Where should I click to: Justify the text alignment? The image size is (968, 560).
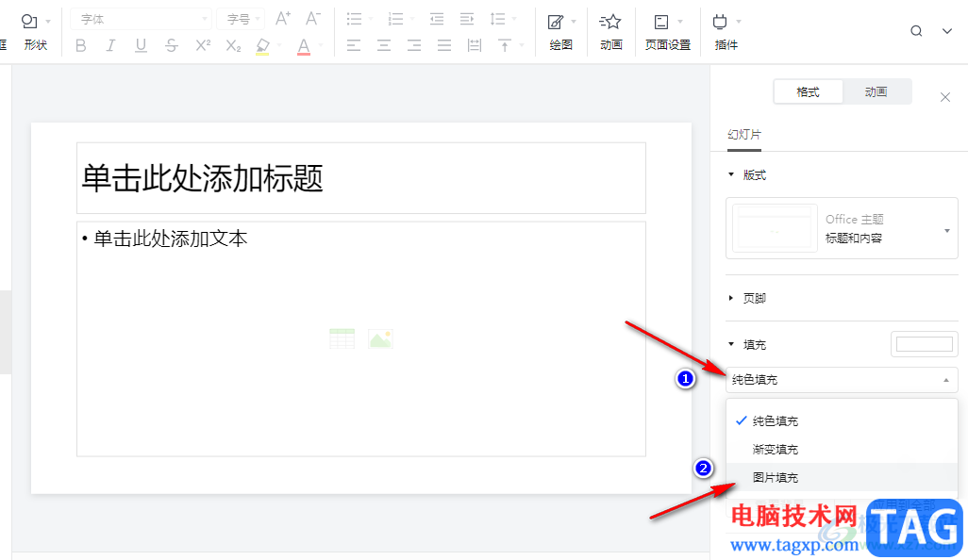(x=444, y=45)
